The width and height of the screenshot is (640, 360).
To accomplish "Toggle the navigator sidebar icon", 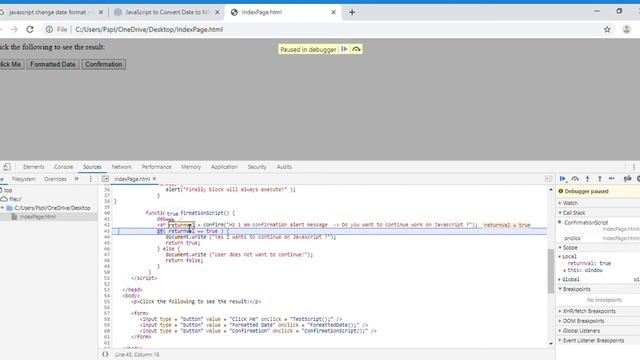I will pyautogui.click(x=105, y=179).
